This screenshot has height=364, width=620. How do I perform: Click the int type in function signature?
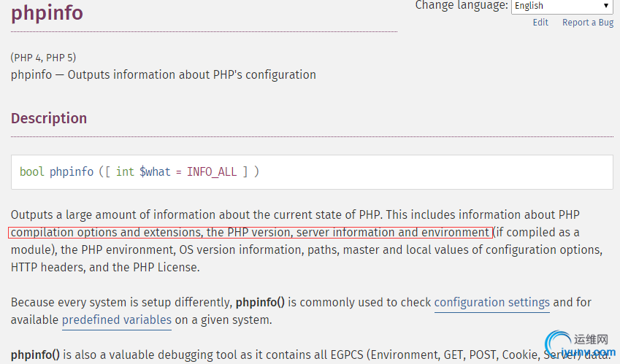point(125,171)
